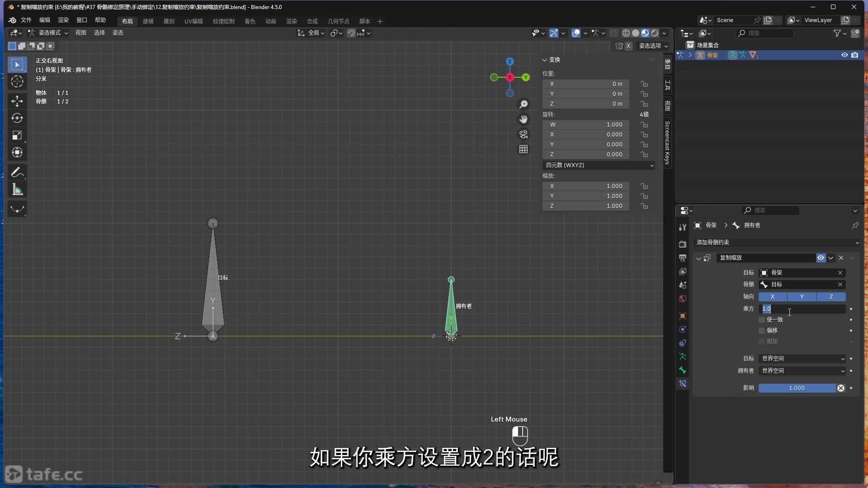Open the Output properties tab icon
Image resolution: width=868 pixels, height=488 pixels.
click(683, 258)
